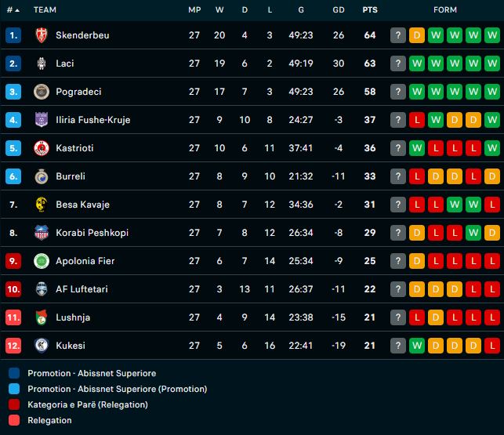Sort standings by GD column header
Viewport: 504px width, 435px height.
(x=339, y=10)
